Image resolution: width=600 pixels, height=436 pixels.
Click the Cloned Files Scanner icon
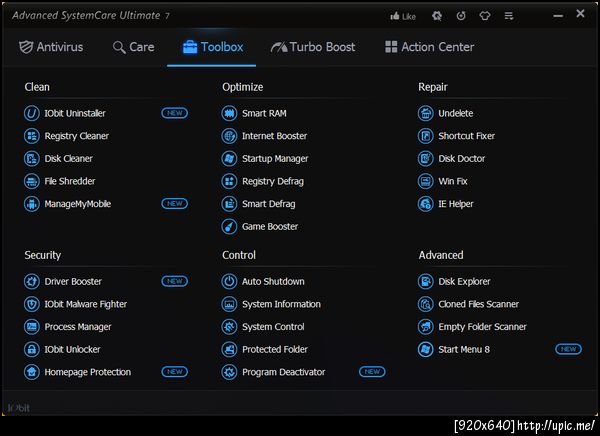pos(426,304)
